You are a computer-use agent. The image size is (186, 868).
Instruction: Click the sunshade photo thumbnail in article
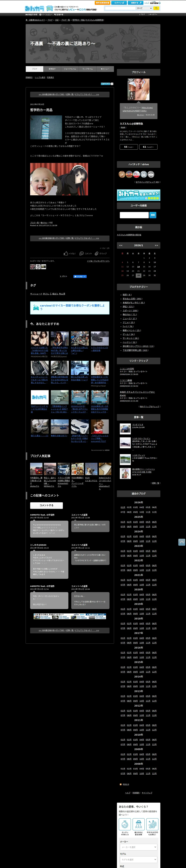46,127
